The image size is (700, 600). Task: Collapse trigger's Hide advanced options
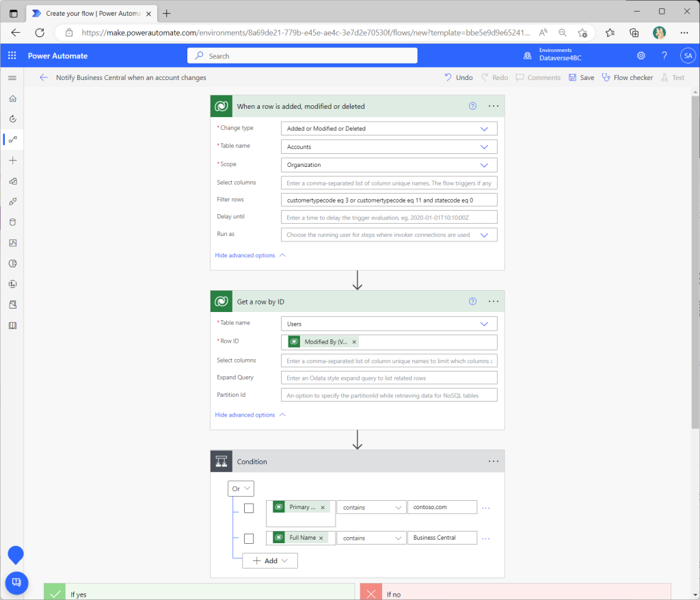click(x=250, y=255)
